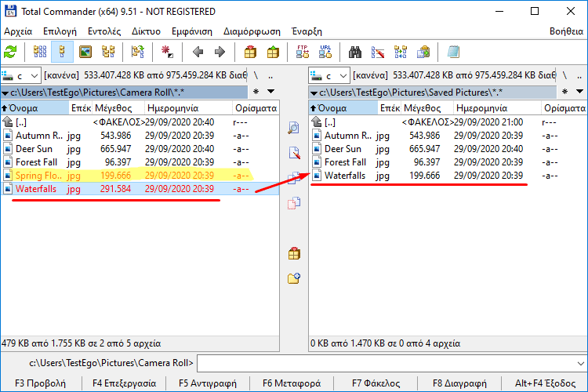This screenshot has width=588, height=392.
Task: Switch to full details view icon
Action: coord(62,52)
